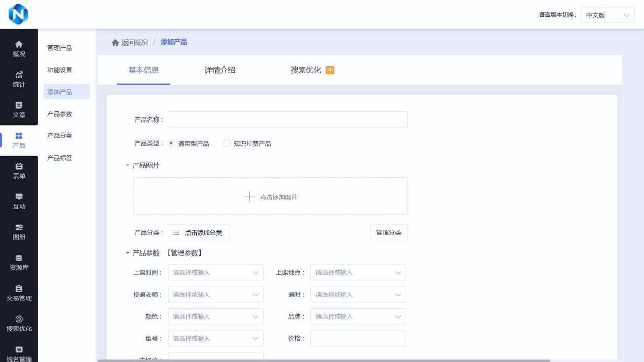
Task: Select the 互动 sidebar icon
Action: click(x=19, y=201)
